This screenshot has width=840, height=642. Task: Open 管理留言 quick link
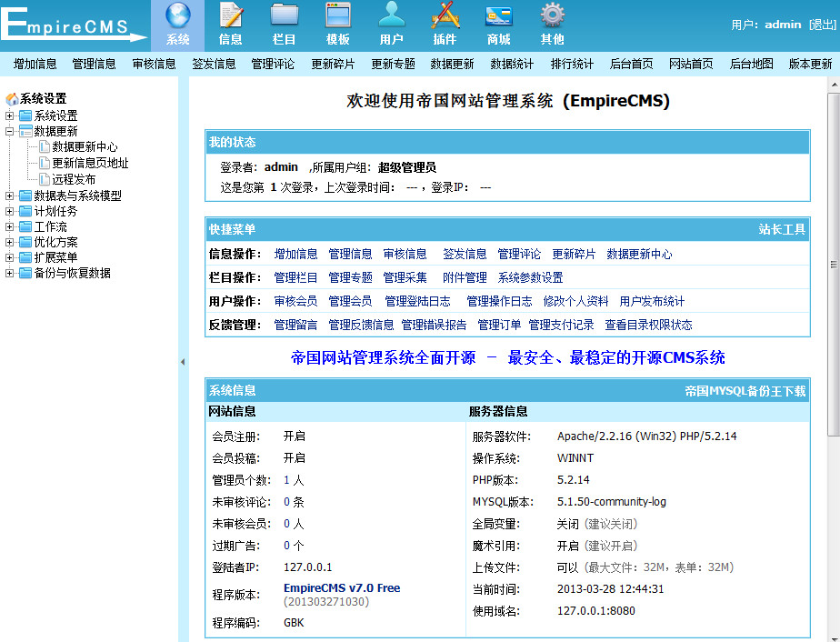[x=295, y=325]
